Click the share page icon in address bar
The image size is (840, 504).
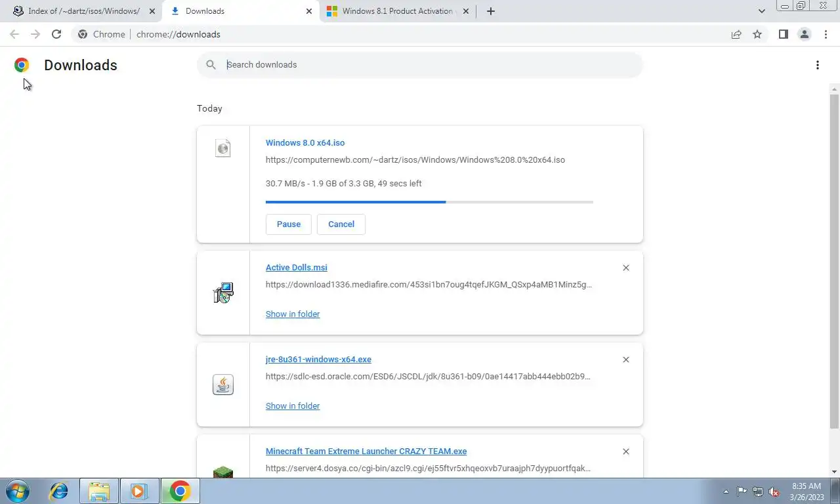click(736, 34)
